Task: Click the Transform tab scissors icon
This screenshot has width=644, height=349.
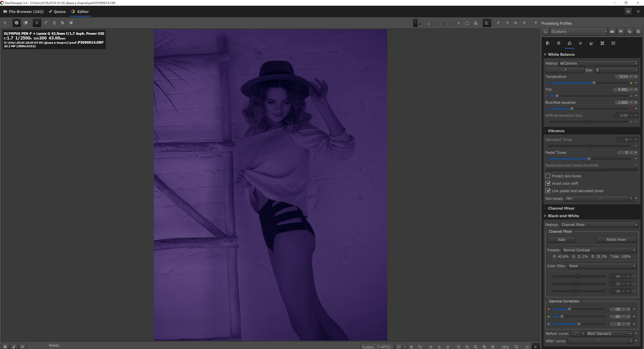Action: (x=591, y=43)
